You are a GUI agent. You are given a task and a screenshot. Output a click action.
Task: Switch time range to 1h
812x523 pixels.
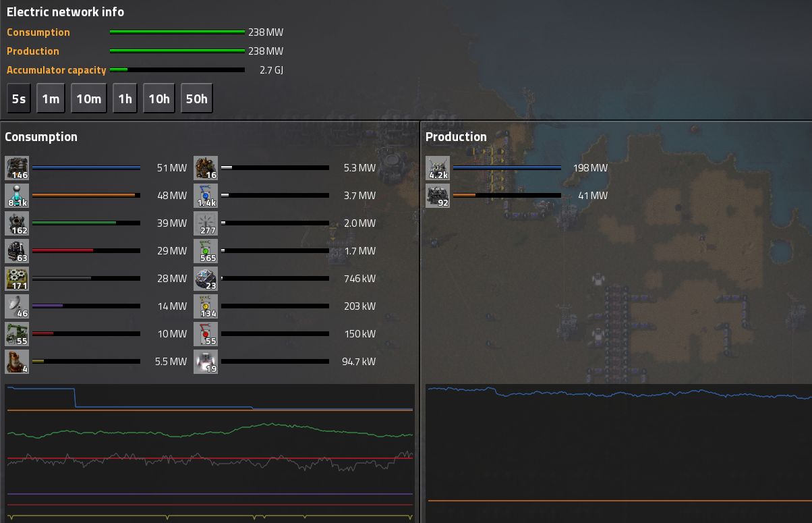click(x=125, y=99)
